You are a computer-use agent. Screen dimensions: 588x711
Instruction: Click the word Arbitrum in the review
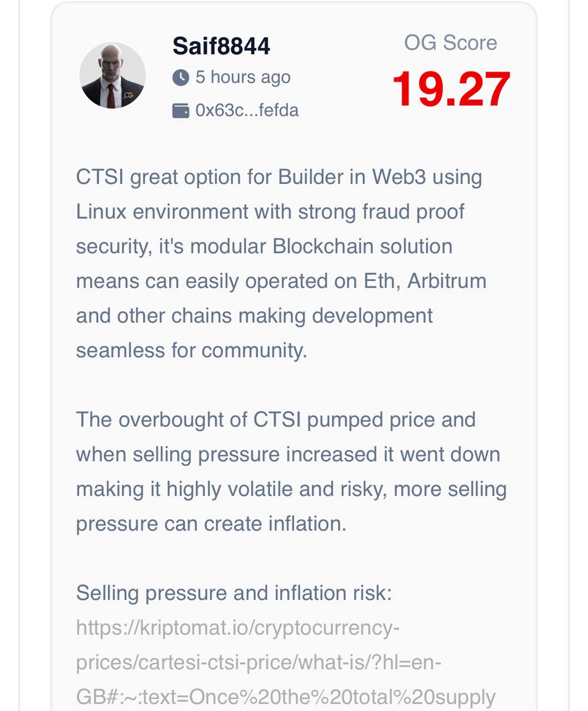[447, 281]
